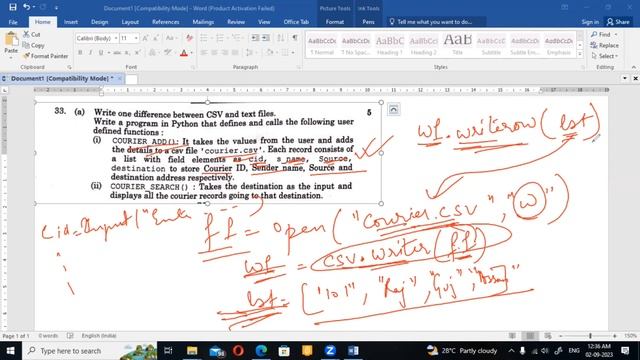This screenshot has width=640, height=360.
Task: Increase the paragraph indent
Action: 266,38
